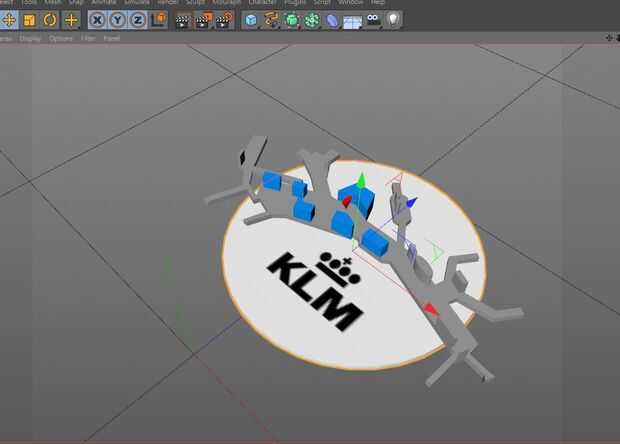The image size is (620, 444).
Task: Select the Spline Pen tool icon
Action: point(272,20)
